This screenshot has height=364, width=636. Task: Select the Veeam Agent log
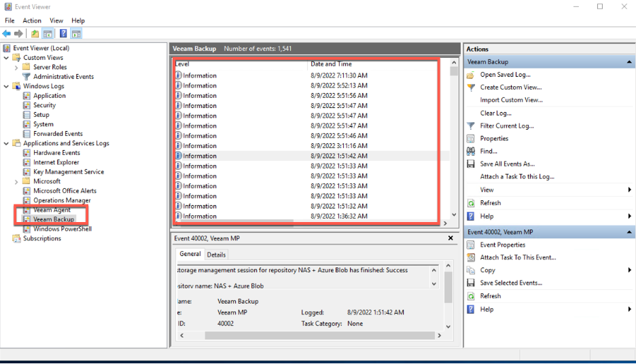[52, 210]
